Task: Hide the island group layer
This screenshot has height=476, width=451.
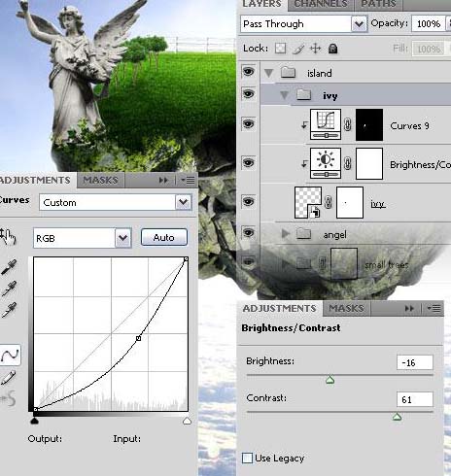Action: tap(249, 72)
